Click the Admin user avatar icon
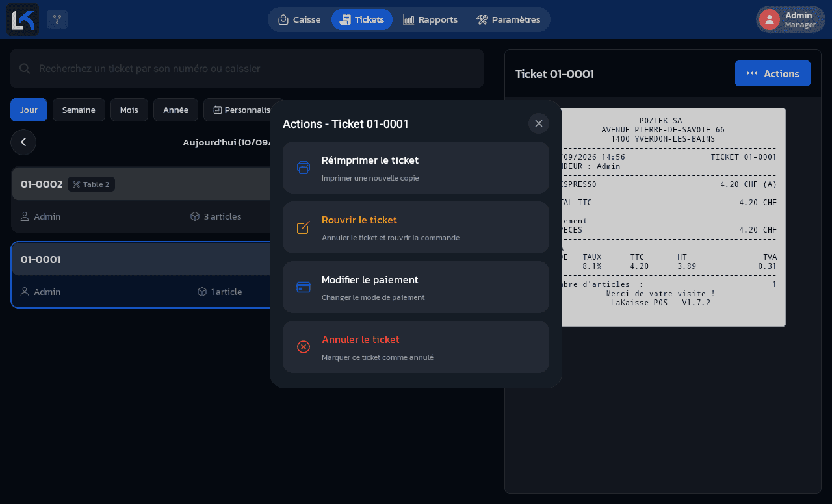The height and width of the screenshot is (504, 832). (x=770, y=19)
